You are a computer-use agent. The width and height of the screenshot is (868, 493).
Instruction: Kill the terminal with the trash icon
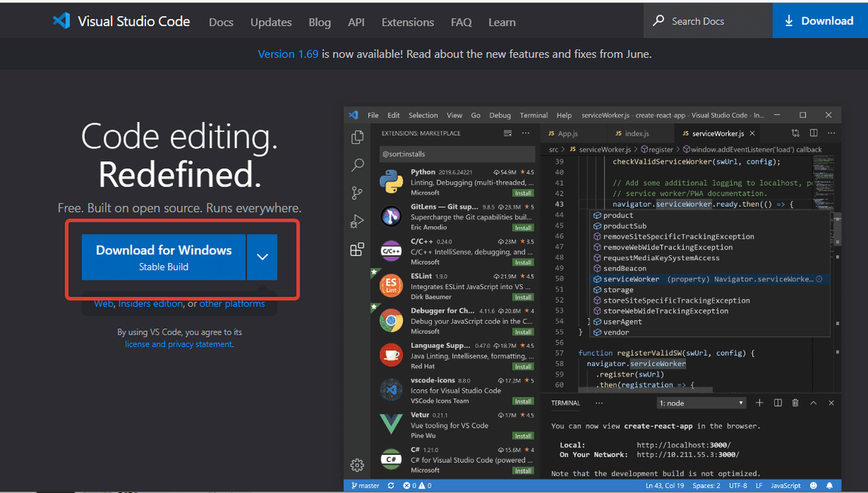click(x=796, y=403)
